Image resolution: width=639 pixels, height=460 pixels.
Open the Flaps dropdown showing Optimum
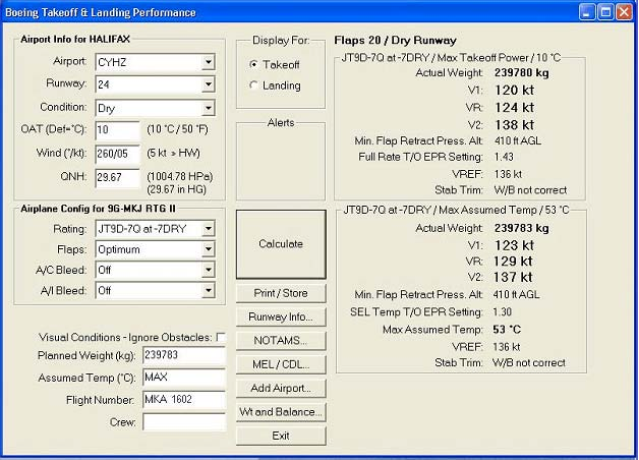click(155, 249)
